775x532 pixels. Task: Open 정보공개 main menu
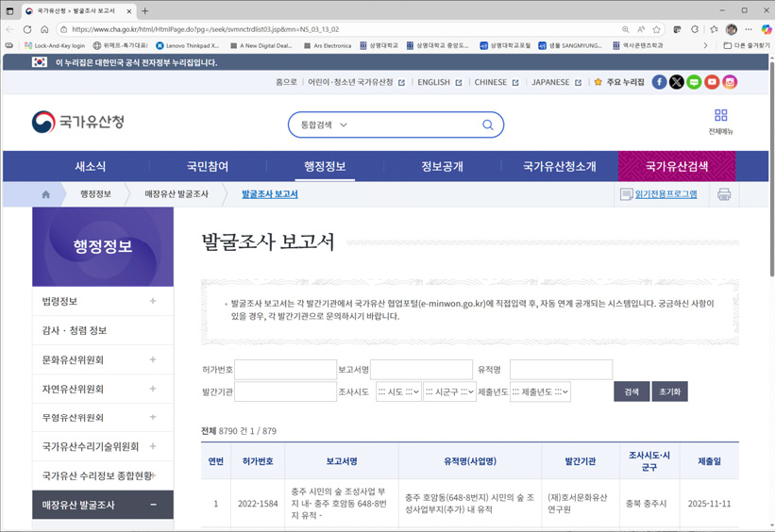pyautogui.click(x=442, y=166)
